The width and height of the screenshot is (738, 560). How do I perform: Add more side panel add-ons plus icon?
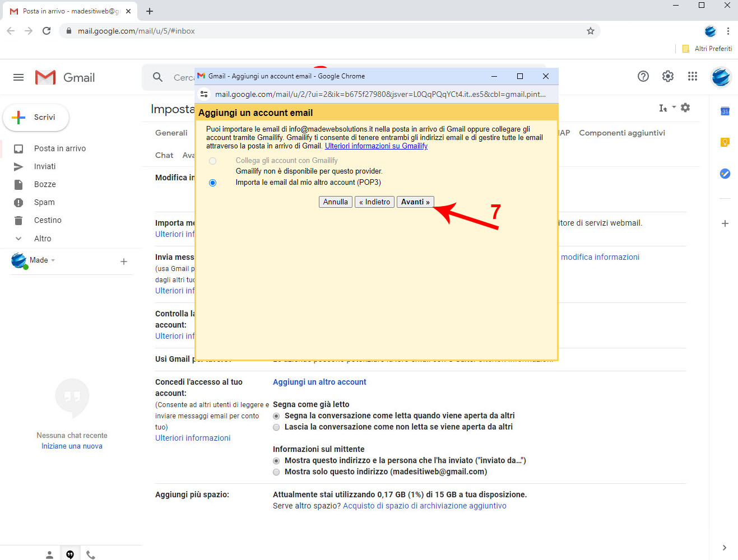[x=725, y=223]
